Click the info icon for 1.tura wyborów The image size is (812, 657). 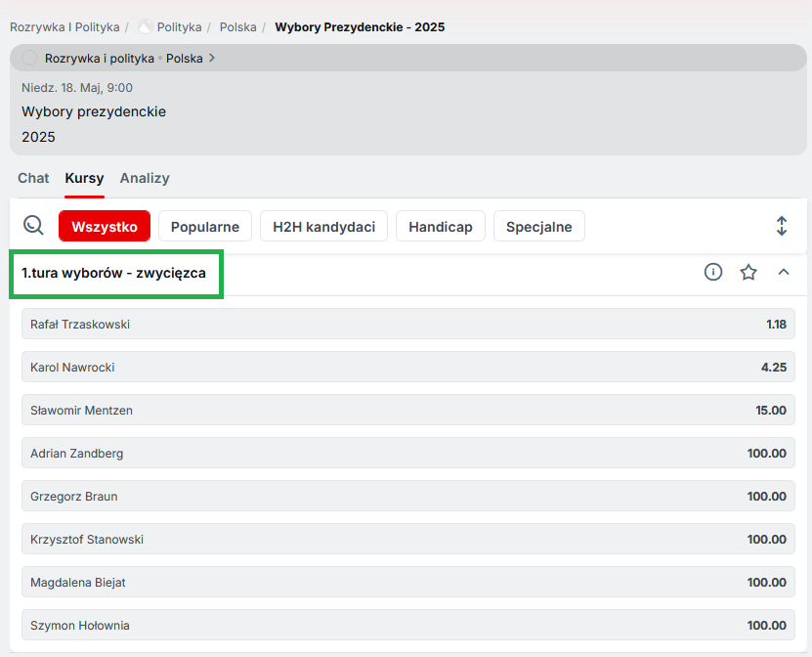[x=713, y=272]
